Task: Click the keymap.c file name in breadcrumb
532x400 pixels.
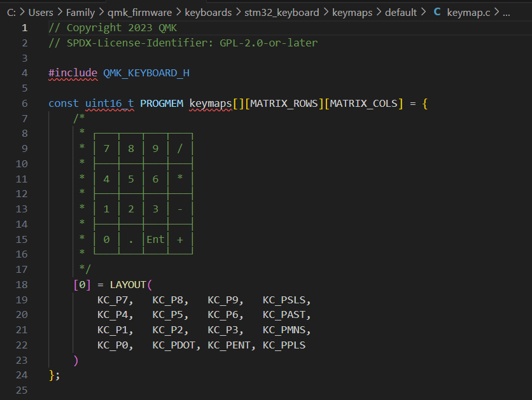Action: (468, 13)
